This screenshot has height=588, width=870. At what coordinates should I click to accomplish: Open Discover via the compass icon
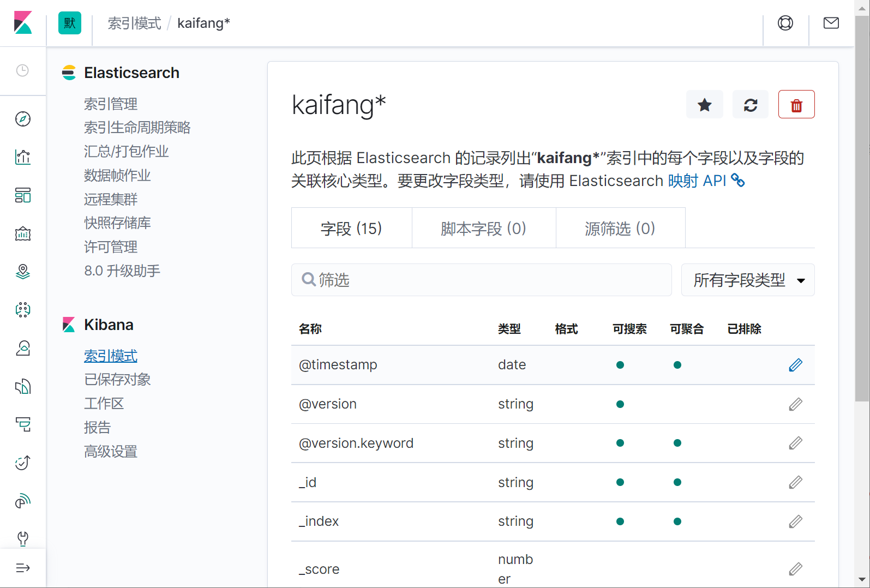(x=23, y=119)
